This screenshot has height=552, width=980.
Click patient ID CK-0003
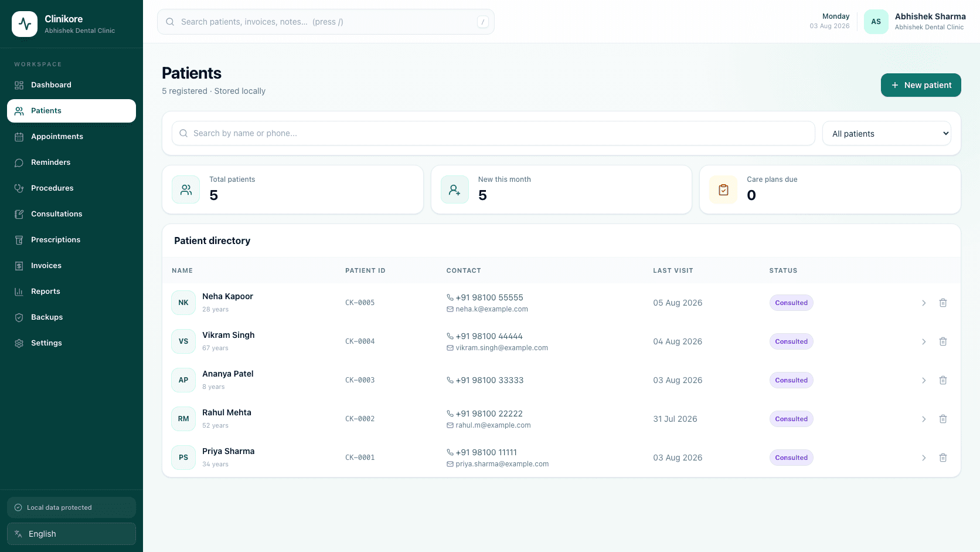pyautogui.click(x=360, y=380)
